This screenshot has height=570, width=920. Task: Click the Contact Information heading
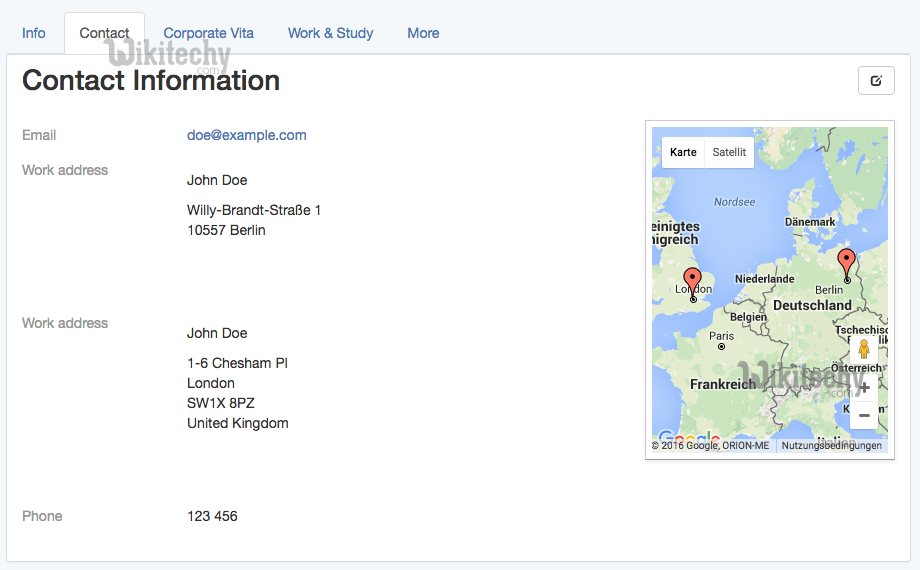tap(151, 80)
